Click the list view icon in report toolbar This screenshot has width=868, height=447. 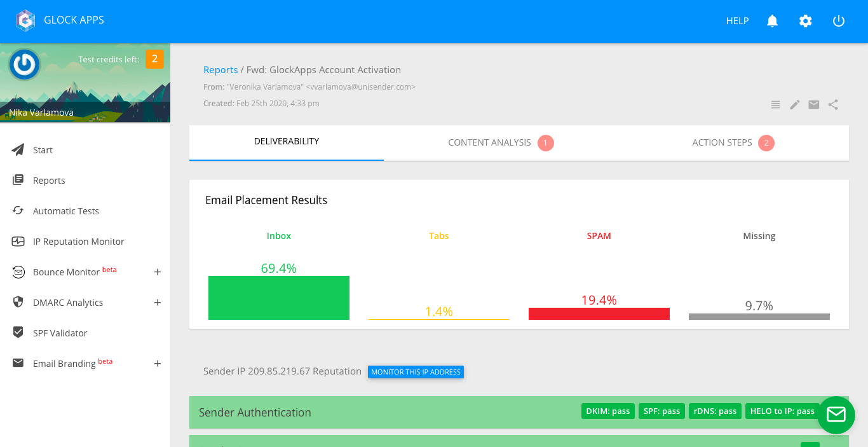tap(775, 105)
